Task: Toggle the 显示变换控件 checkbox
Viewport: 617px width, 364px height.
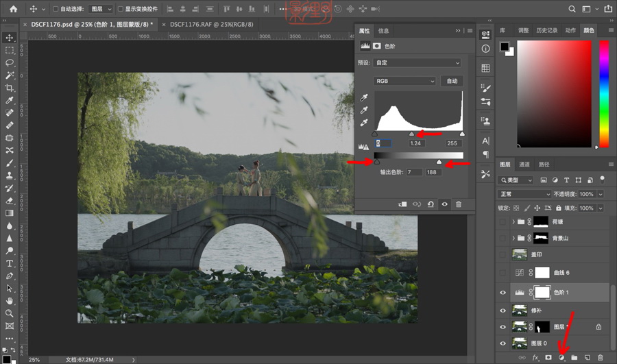Action: pyautogui.click(x=121, y=9)
